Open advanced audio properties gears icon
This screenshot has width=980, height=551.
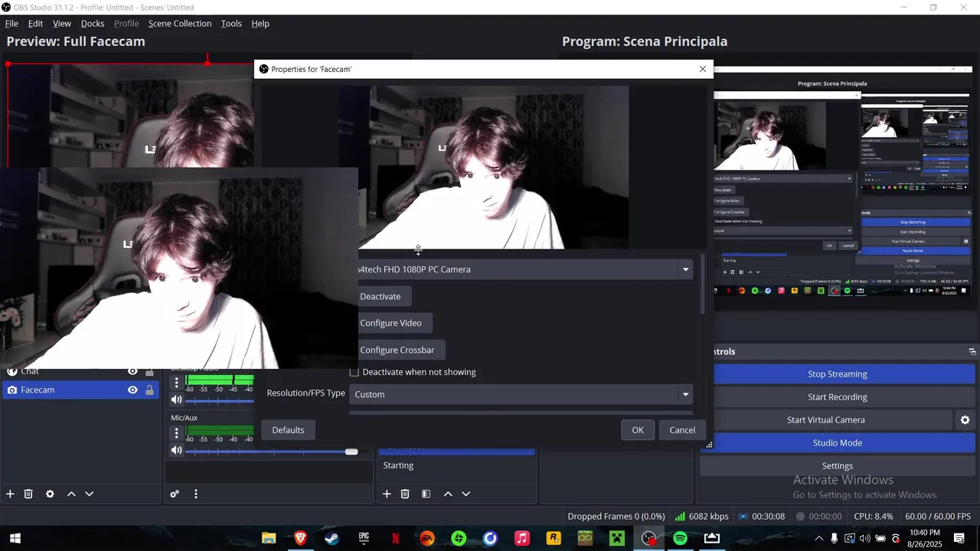coord(175,494)
